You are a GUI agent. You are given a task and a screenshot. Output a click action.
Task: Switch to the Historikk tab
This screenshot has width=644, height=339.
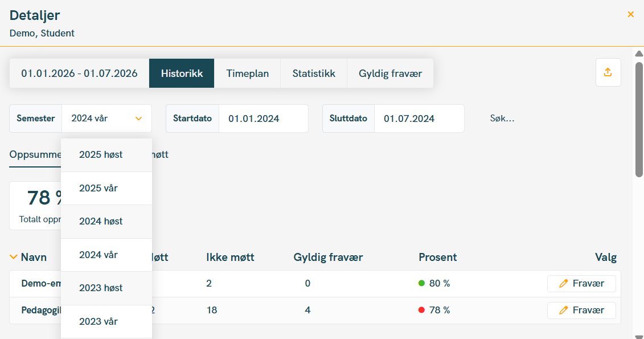182,73
